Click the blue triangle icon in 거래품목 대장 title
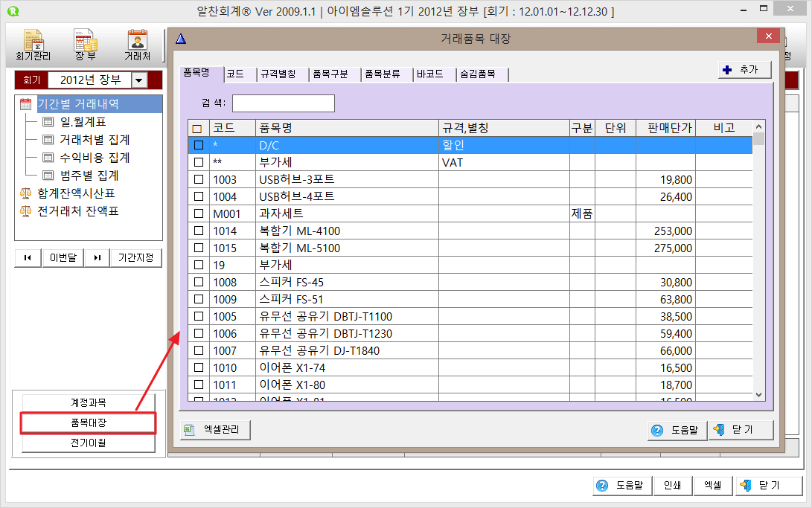812x508 pixels. [181, 38]
